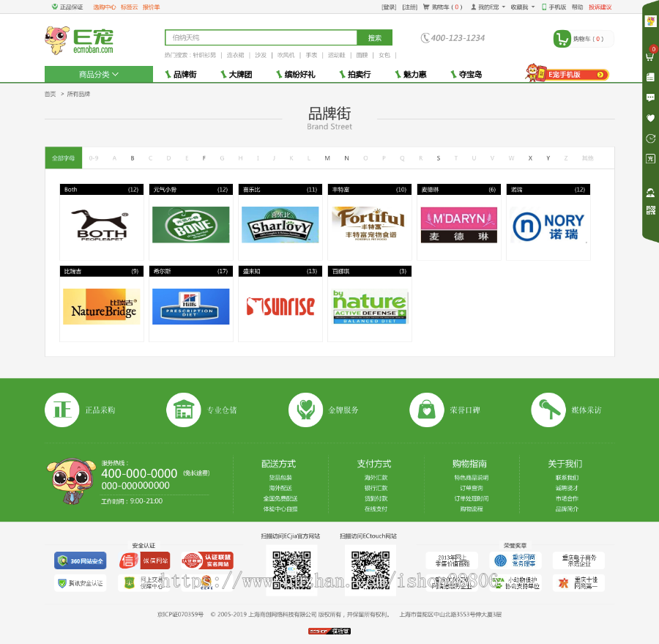The image size is (659, 644).
Task: Filter brands by letter N
Action: click(347, 158)
